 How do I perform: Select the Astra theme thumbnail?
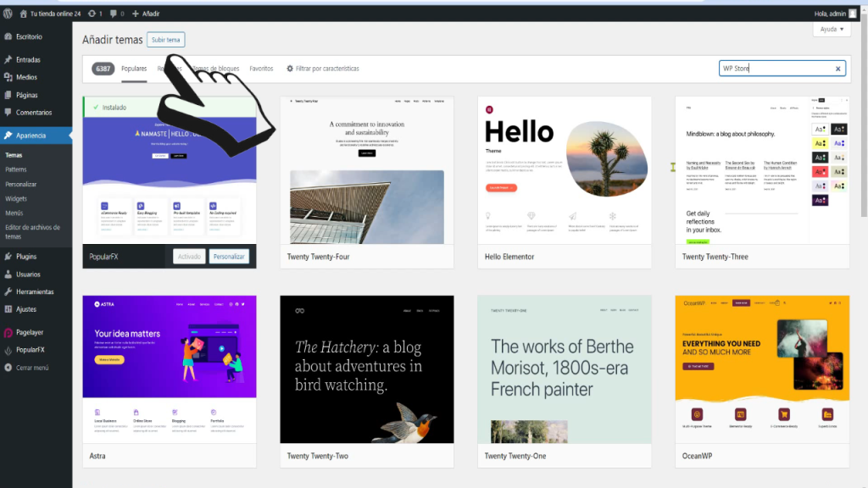click(170, 369)
